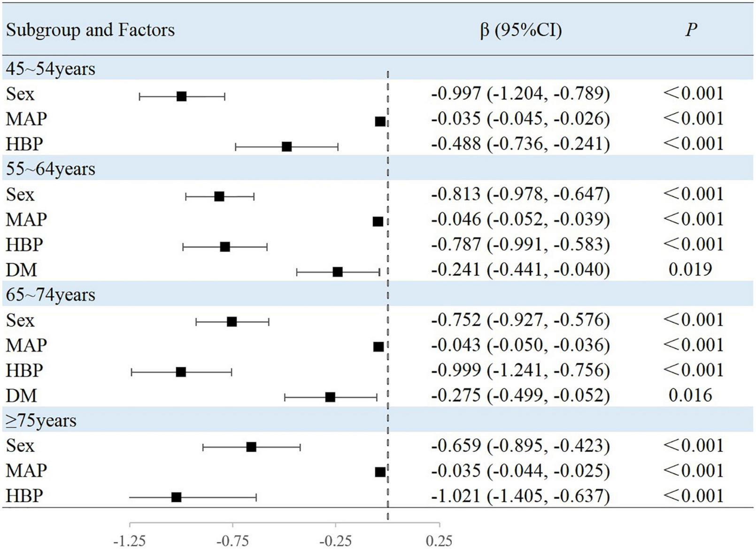756x549 pixels.
Task: Click the HBP square marker in 45~54years
Action: [287, 147]
